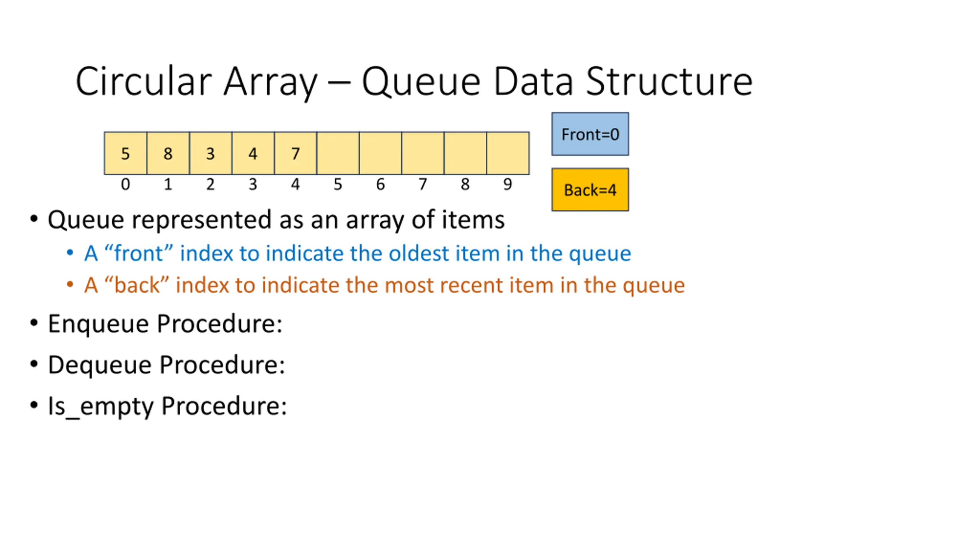Click the blue Front=0 box
This screenshot has height=551, width=980.
[590, 134]
